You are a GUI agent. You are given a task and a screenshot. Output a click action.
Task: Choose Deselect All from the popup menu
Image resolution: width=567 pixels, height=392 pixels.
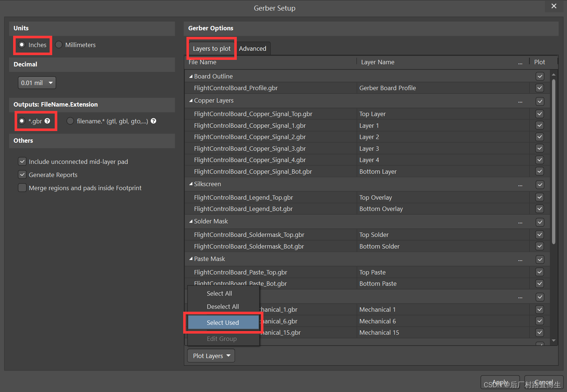(223, 307)
